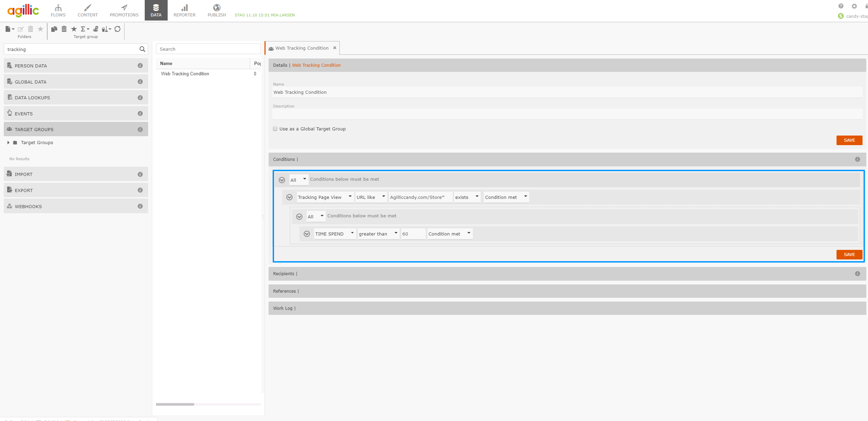Mark the target group as favorite star

tap(74, 29)
